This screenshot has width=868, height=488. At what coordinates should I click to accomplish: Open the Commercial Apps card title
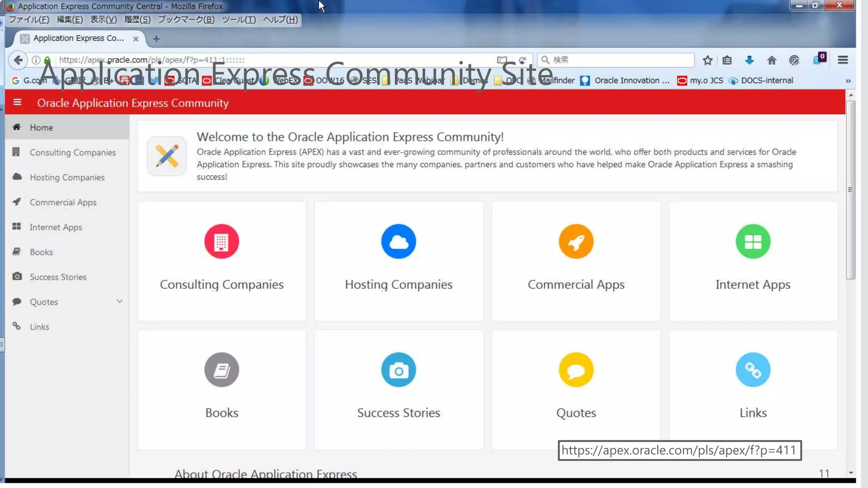(576, 285)
